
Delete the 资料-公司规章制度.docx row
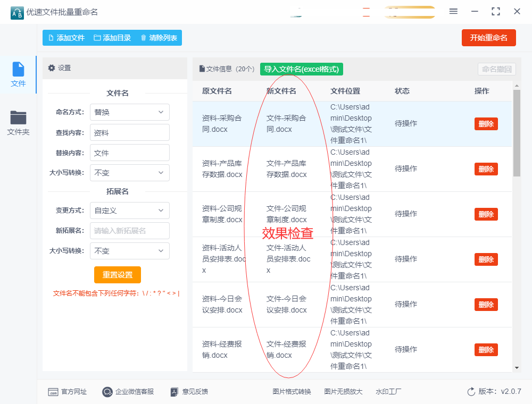[x=486, y=214]
